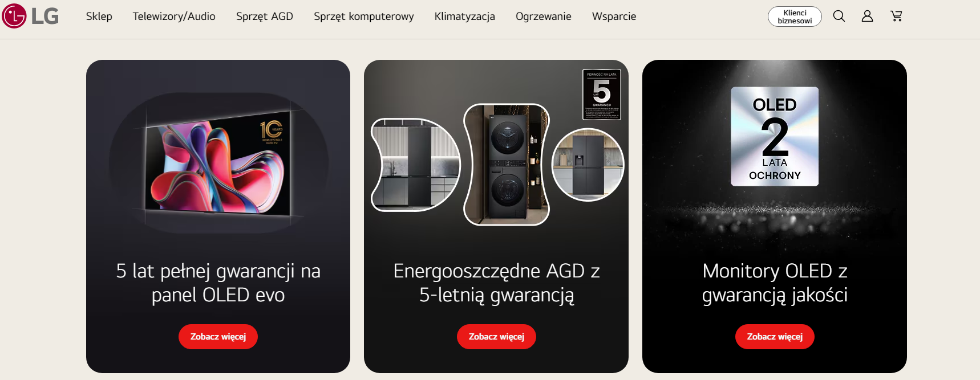Click the 10 years OLED TV emblem
The image size is (980, 380).
click(272, 132)
